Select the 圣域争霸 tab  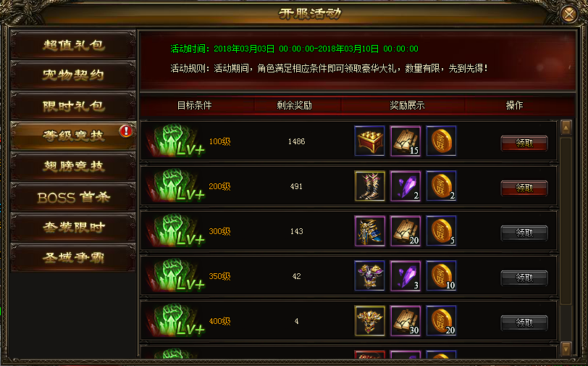[73, 257]
